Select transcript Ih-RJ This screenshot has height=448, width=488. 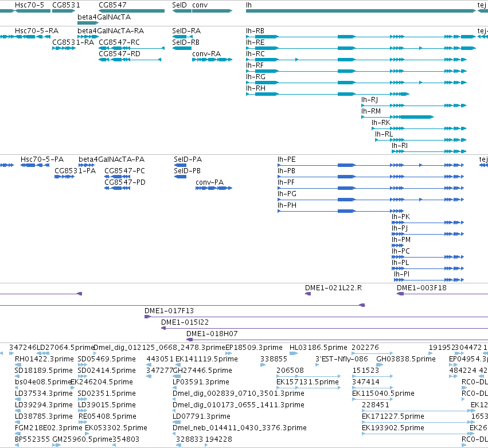369,100
